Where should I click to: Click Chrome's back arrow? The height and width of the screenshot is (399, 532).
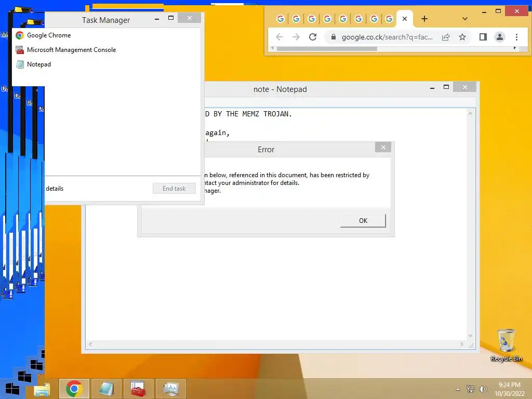click(x=279, y=37)
